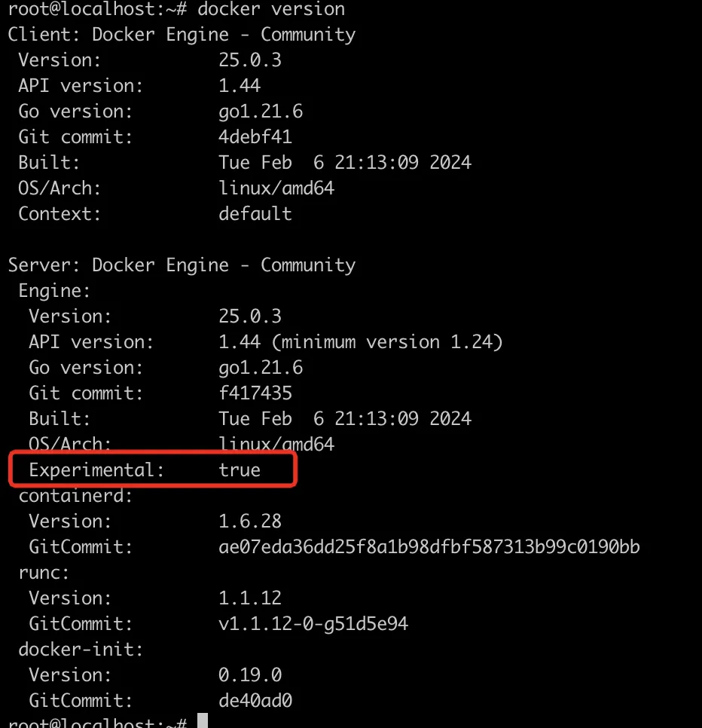The height and width of the screenshot is (728, 702).
Task: Select the runc version 1.1.12
Action: coord(249,598)
